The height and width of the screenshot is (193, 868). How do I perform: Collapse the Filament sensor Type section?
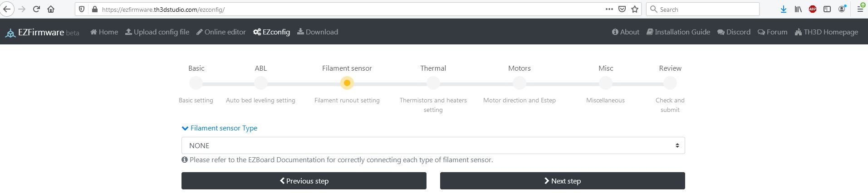click(220, 128)
